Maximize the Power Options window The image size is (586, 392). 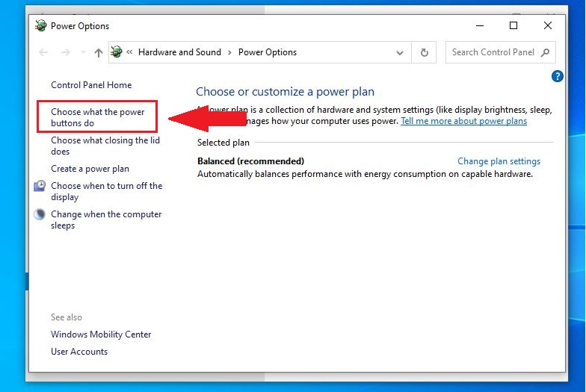coord(513,25)
